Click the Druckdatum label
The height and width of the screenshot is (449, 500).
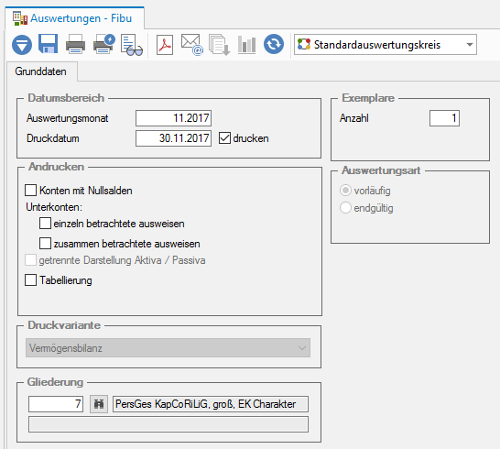click(x=53, y=138)
